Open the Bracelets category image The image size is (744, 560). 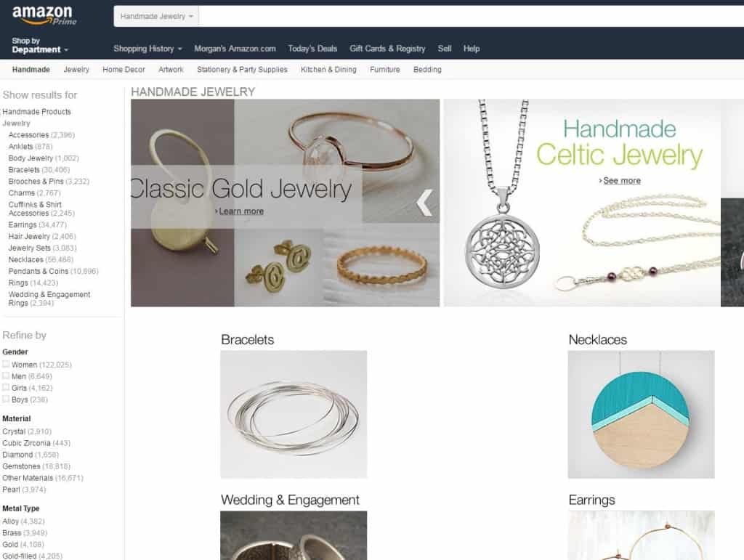coord(294,414)
